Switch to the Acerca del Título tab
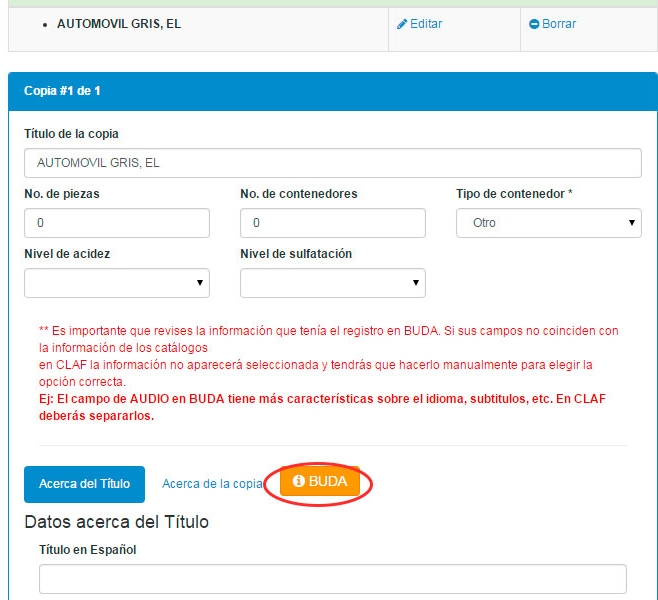 pos(84,484)
